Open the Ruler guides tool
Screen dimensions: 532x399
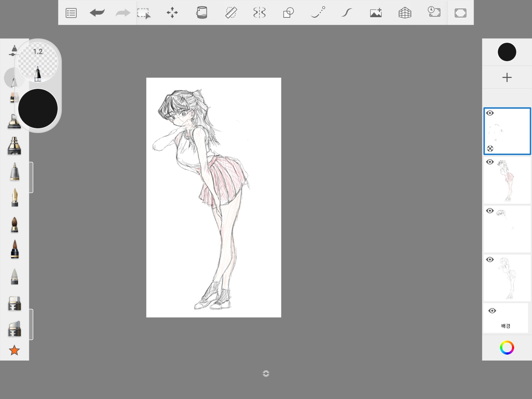click(x=231, y=13)
